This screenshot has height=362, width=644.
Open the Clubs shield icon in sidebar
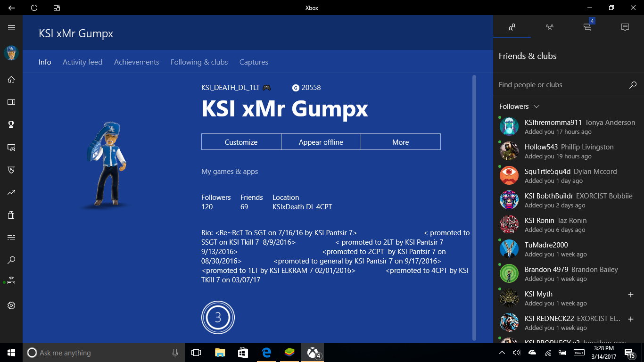pos(11,170)
